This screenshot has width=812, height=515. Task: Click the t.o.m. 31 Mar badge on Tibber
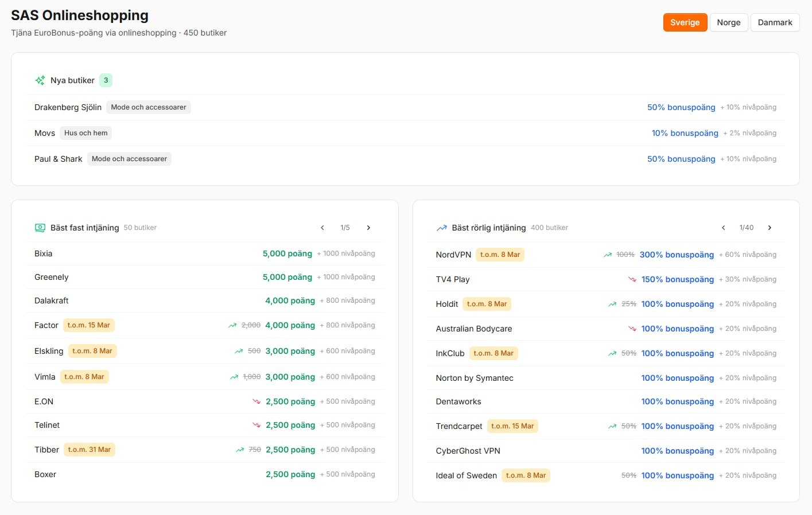click(x=89, y=450)
